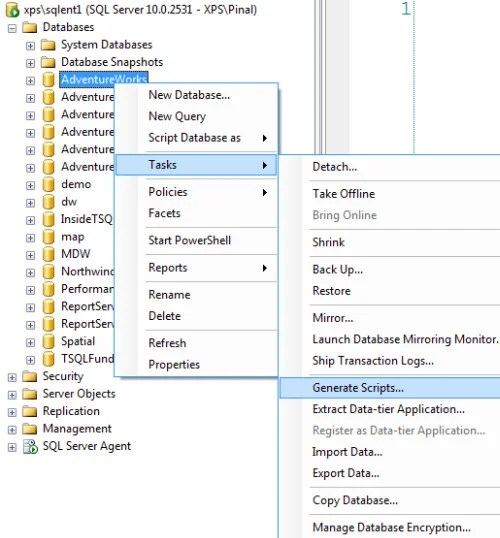Image resolution: width=500 pixels, height=538 pixels.
Task: Expand the Management node
Action: 12,430
